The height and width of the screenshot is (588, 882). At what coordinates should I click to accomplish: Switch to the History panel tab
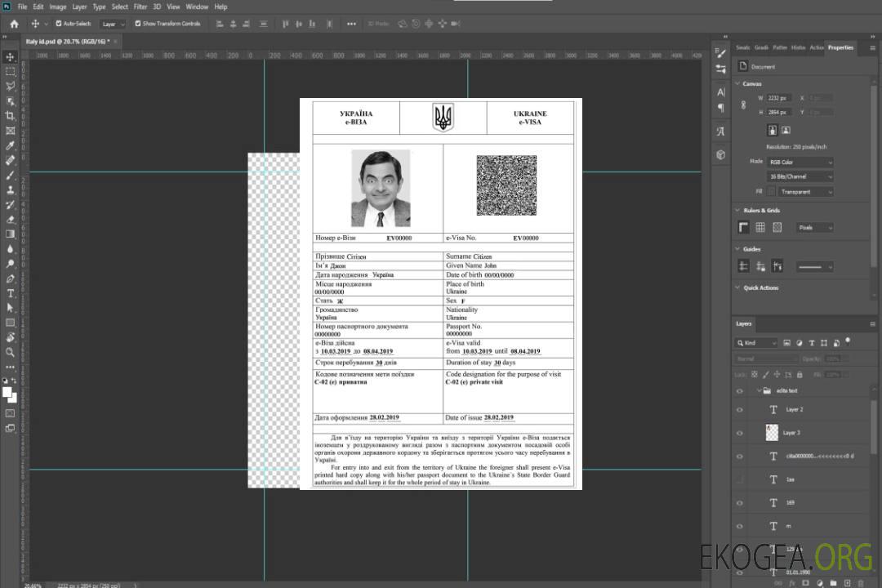(x=798, y=48)
